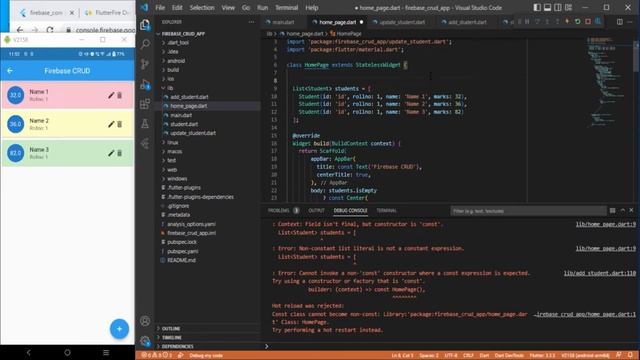Open the Testing flask view

145,124
